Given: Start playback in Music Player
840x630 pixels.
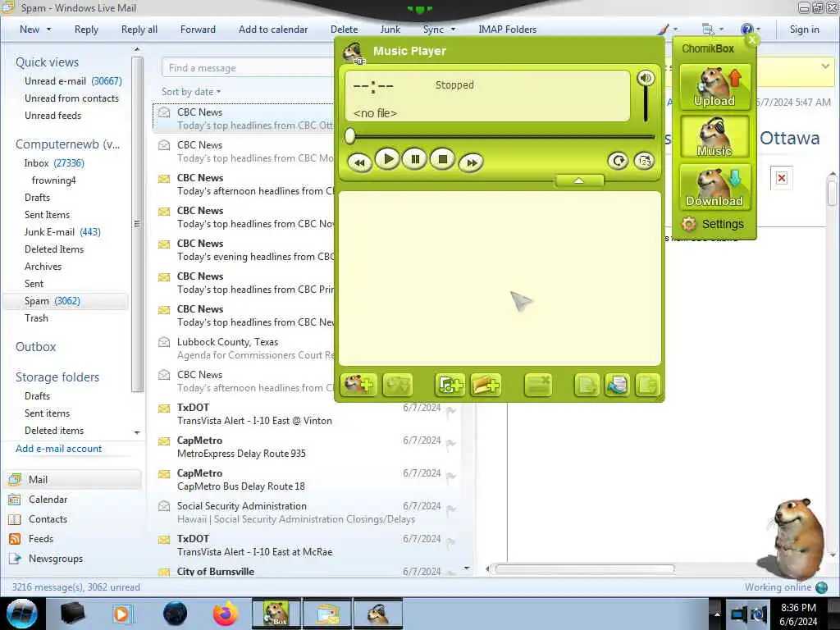Looking at the screenshot, I should [387, 159].
